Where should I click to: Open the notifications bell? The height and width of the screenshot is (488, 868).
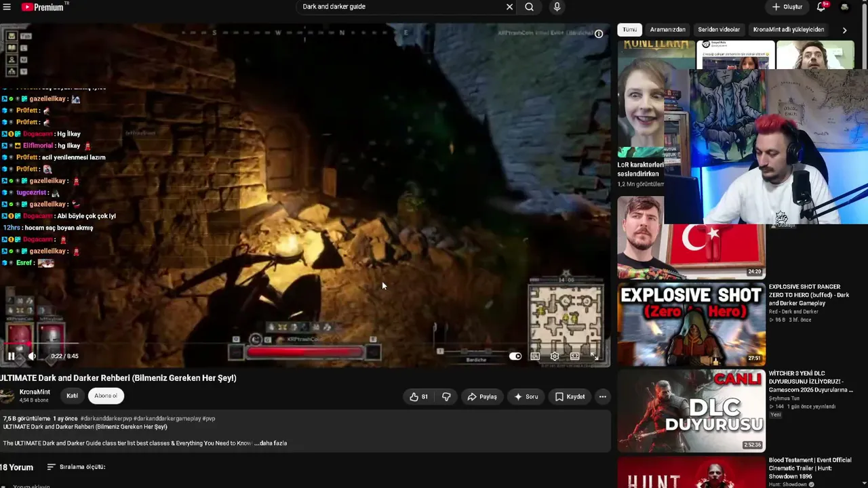click(x=822, y=7)
